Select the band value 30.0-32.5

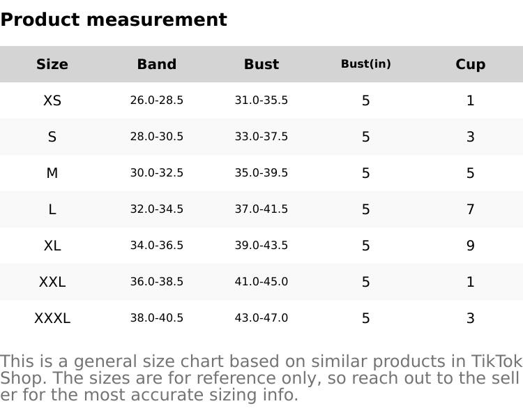click(x=157, y=173)
